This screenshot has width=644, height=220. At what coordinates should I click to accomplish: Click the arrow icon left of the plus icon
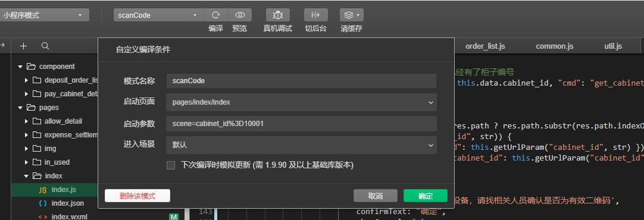pyautogui.click(x=2, y=46)
